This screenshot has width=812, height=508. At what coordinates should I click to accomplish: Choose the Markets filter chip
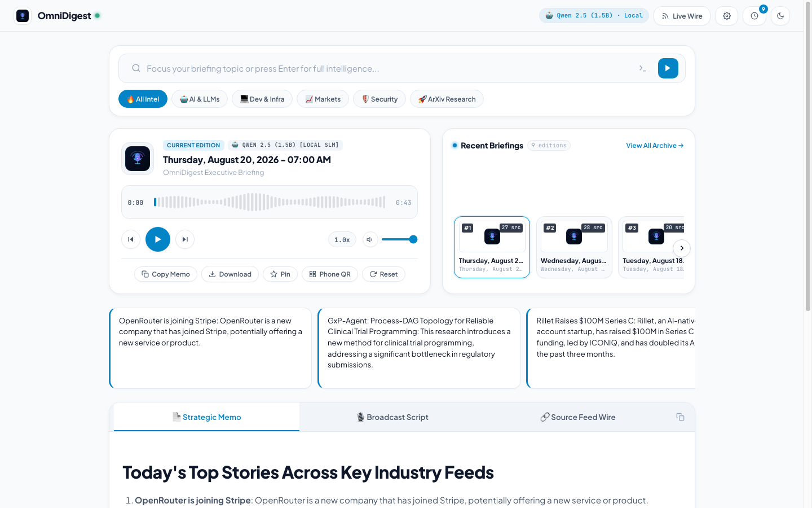pyautogui.click(x=323, y=99)
